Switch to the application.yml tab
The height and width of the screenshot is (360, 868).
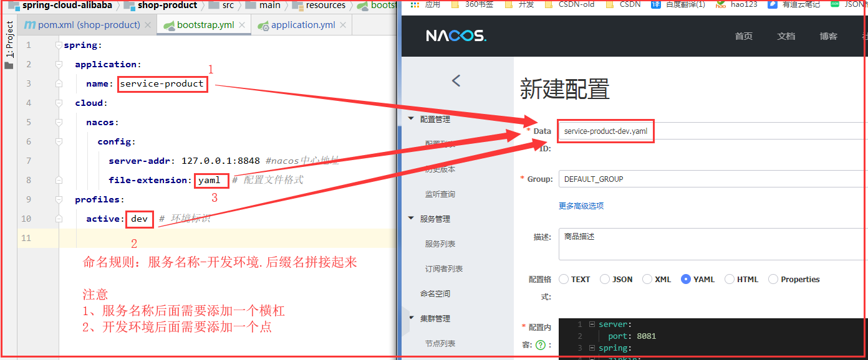[302, 26]
